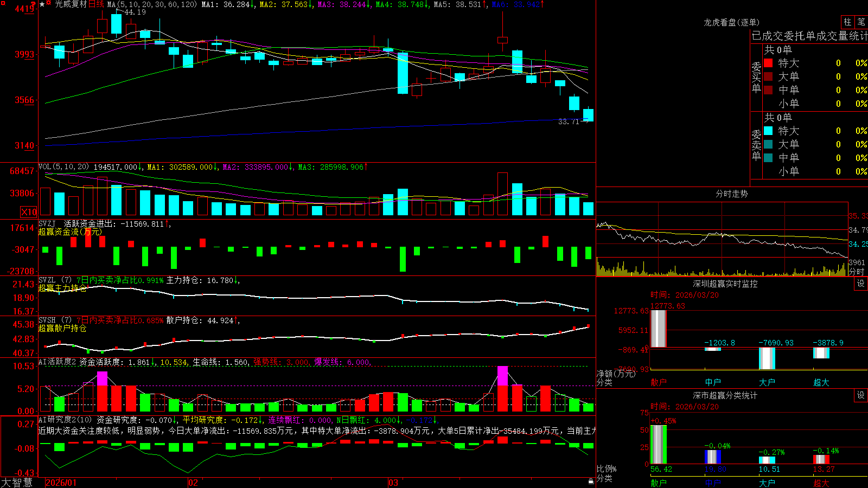Switch 龙虎看盘 to 笔 tick view

861,22
